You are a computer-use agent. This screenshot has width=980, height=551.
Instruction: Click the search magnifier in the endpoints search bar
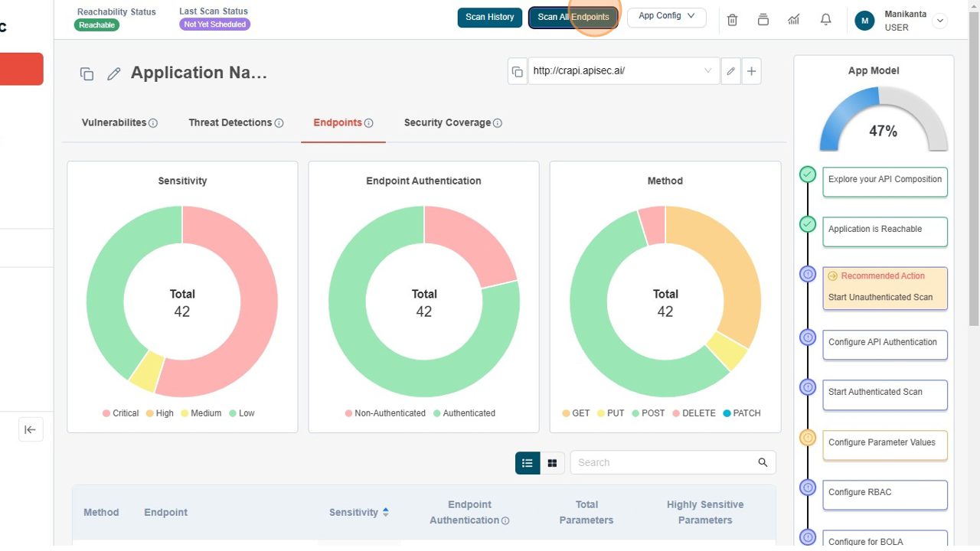tap(763, 462)
